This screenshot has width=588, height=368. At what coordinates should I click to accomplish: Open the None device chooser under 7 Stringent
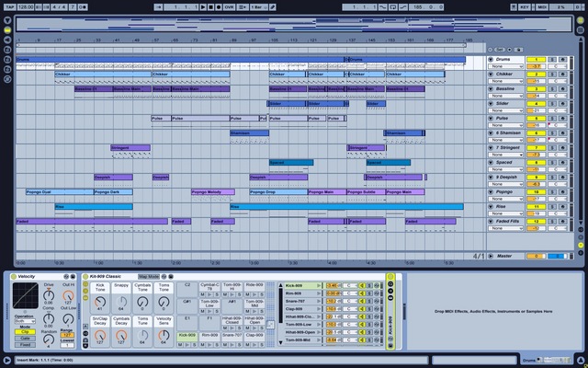(505, 155)
